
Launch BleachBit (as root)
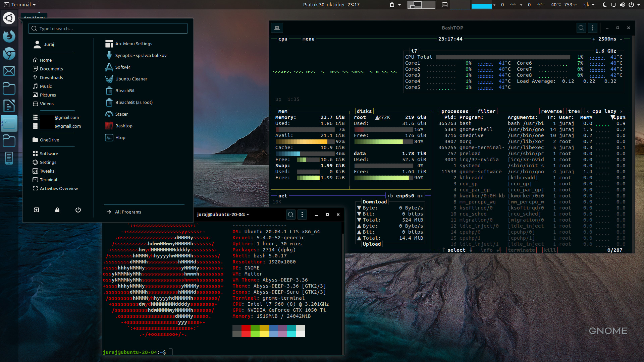[x=129, y=103]
